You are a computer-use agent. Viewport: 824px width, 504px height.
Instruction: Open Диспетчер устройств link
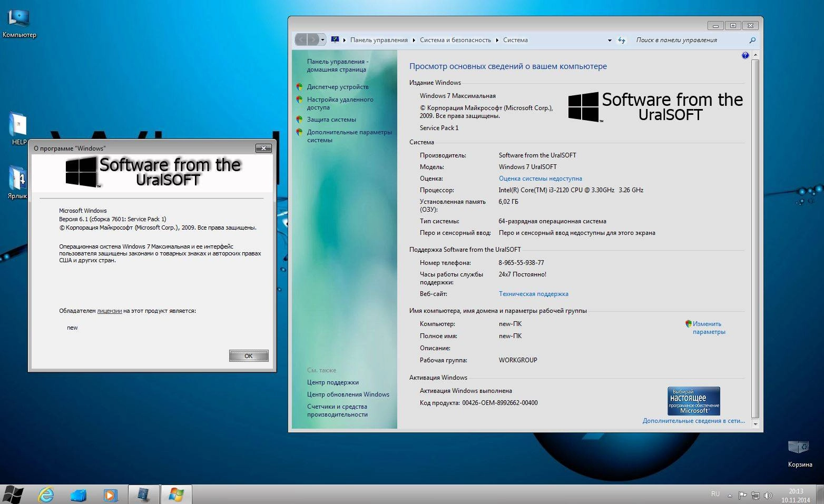point(338,87)
